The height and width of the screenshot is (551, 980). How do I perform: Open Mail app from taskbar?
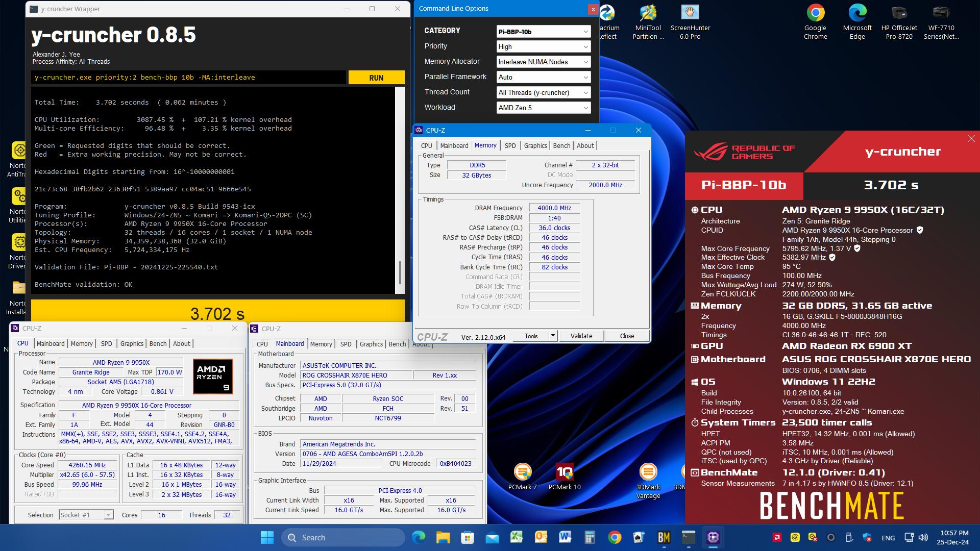tap(492, 537)
